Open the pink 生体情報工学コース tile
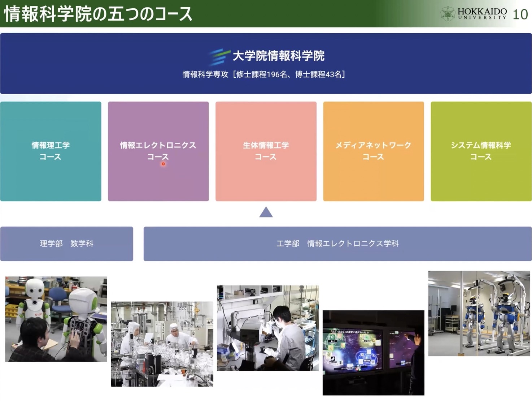The image size is (532, 401). 266,151
